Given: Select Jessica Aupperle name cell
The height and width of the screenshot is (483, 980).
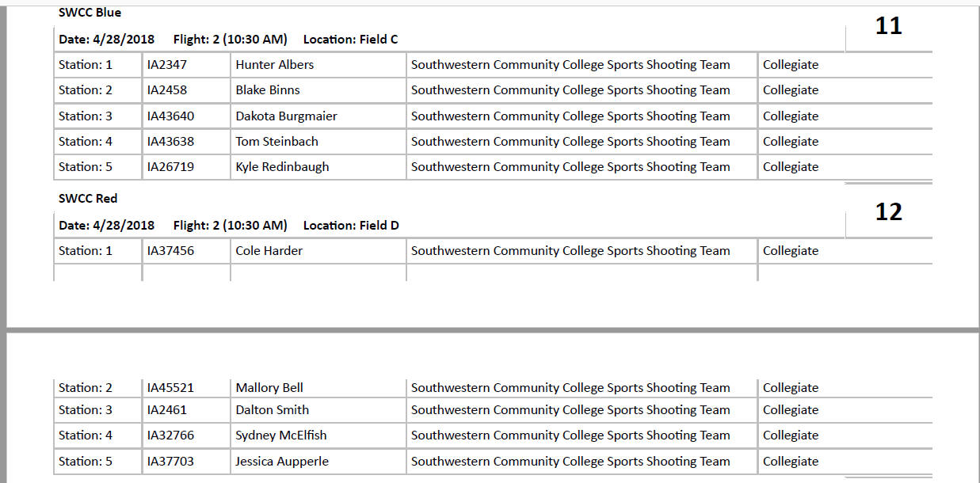Looking at the screenshot, I should pyautogui.click(x=282, y=462).
